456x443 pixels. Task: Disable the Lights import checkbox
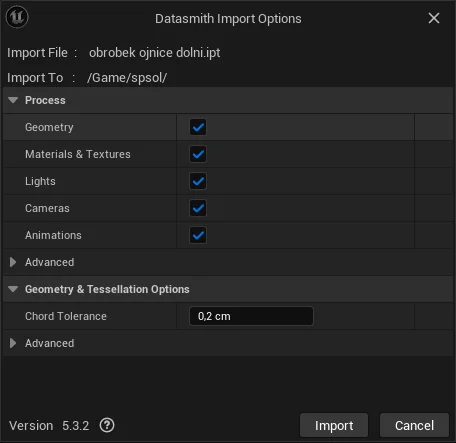point(198,181)
